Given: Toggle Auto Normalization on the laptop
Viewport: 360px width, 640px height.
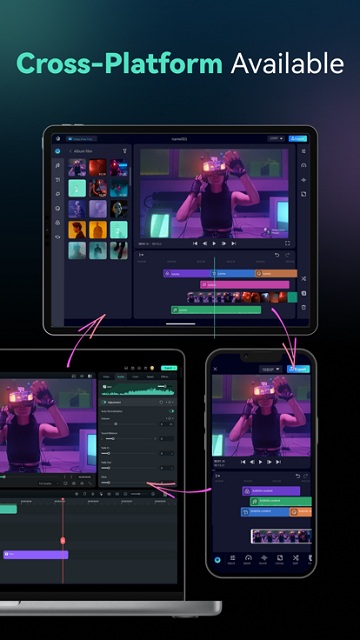Looking at the screenshot, I should 172,411.
